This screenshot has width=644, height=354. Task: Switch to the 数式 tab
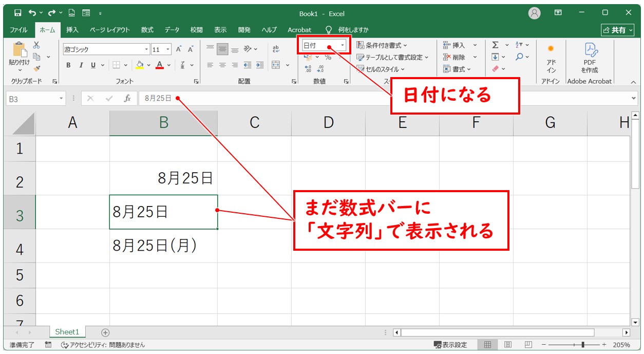coord(147,30)
